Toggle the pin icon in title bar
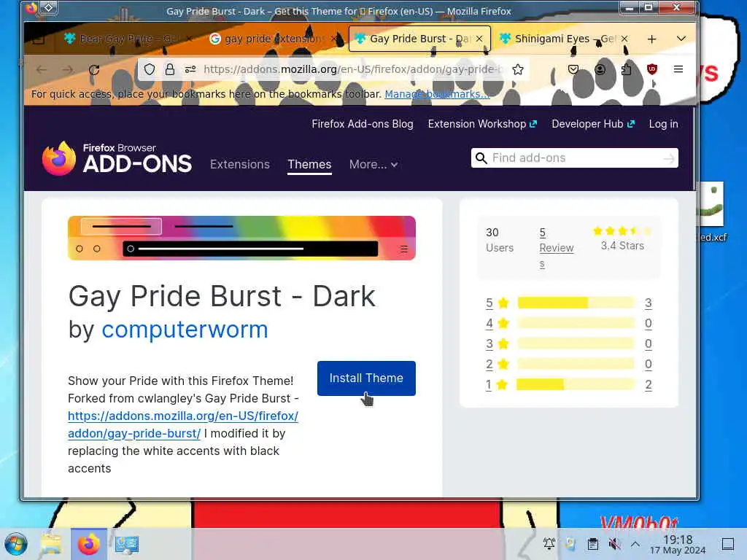Screen dimensions: 747x560 49,7
